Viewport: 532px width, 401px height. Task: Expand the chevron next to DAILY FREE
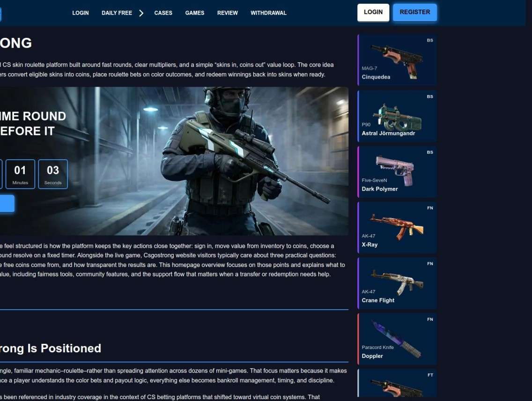(x=141, y=13)
